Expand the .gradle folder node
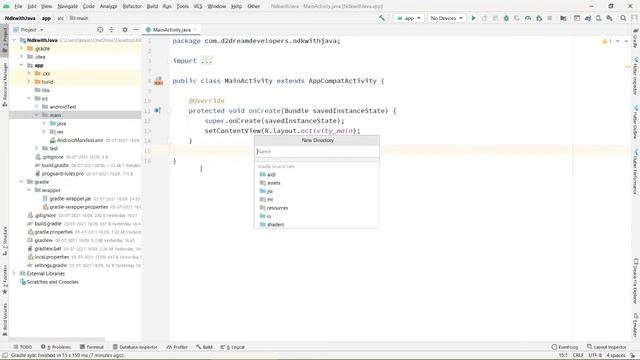640x360 pixels. (x=22, y=49)
